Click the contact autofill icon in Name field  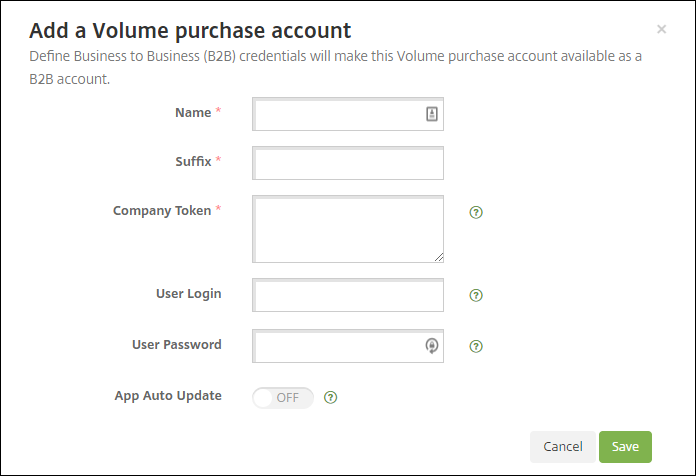point(432,114)
